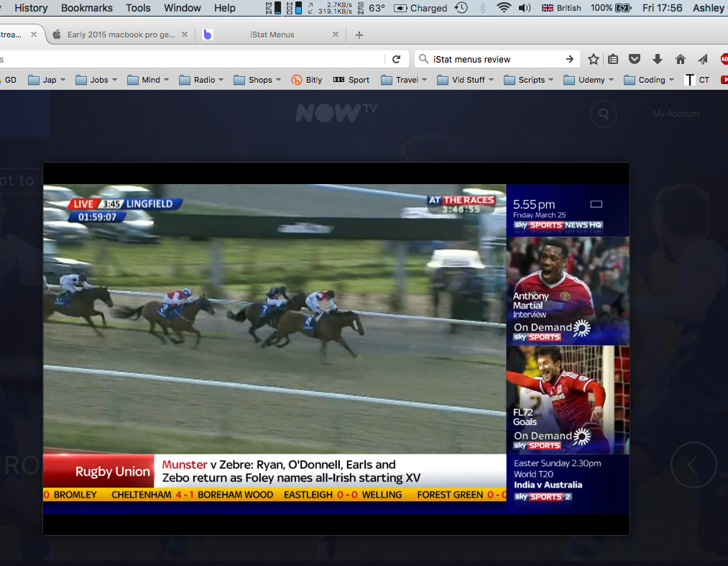Expand the Jobs bookmarks folder

pos(96,80)
